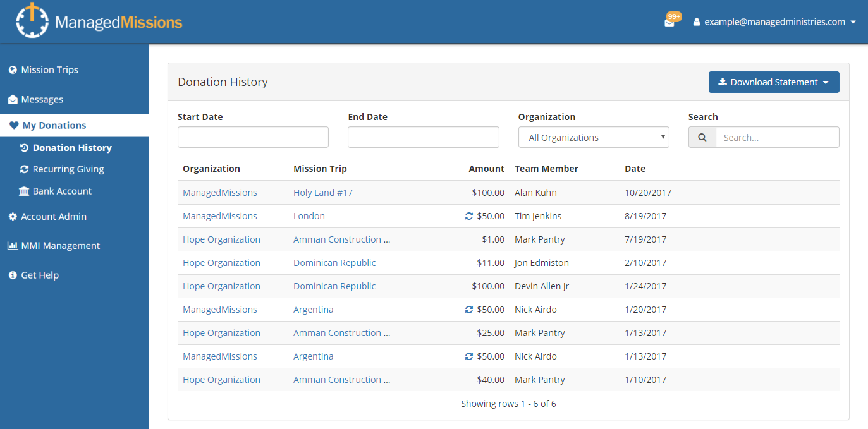The image size is (868, 429).
Task: Open Amman Construction link in the $25.00 row
Action: coord(342,333)
